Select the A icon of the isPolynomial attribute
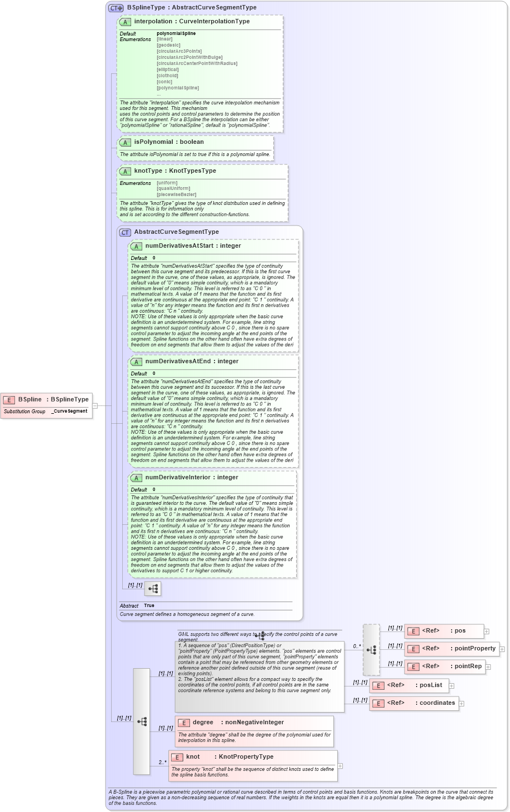The image size is (510, 812). tap(126, 142)
